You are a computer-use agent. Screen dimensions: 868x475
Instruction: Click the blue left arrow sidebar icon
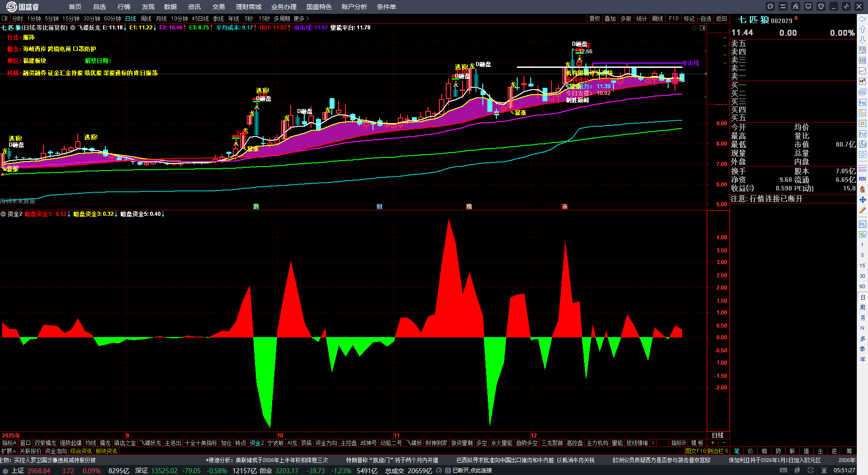pyautogui.click(x=863, y=19)
